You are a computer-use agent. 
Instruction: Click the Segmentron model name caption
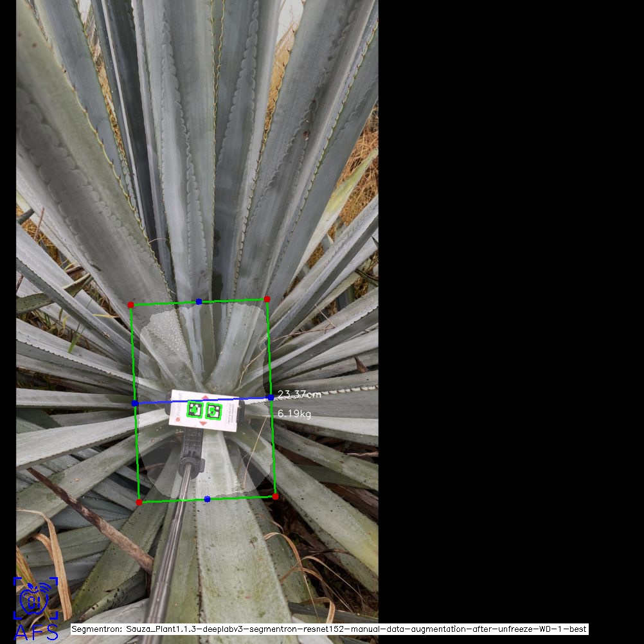330,629
